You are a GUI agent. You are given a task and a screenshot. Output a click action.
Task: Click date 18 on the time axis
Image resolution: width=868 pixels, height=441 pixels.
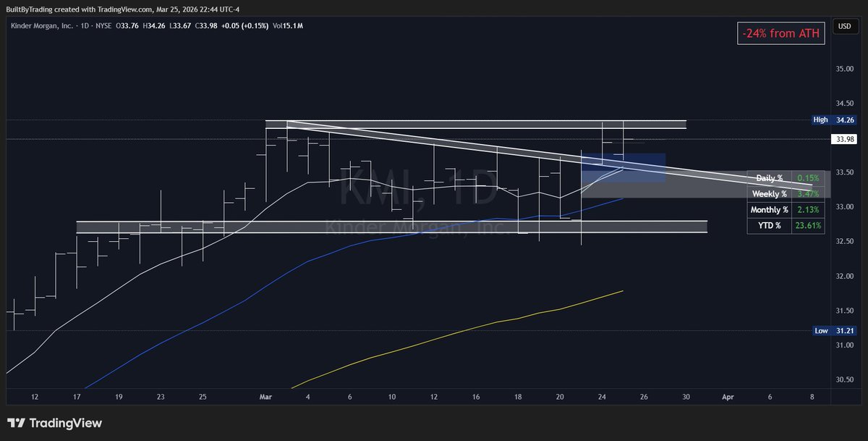tap(518, 397)
